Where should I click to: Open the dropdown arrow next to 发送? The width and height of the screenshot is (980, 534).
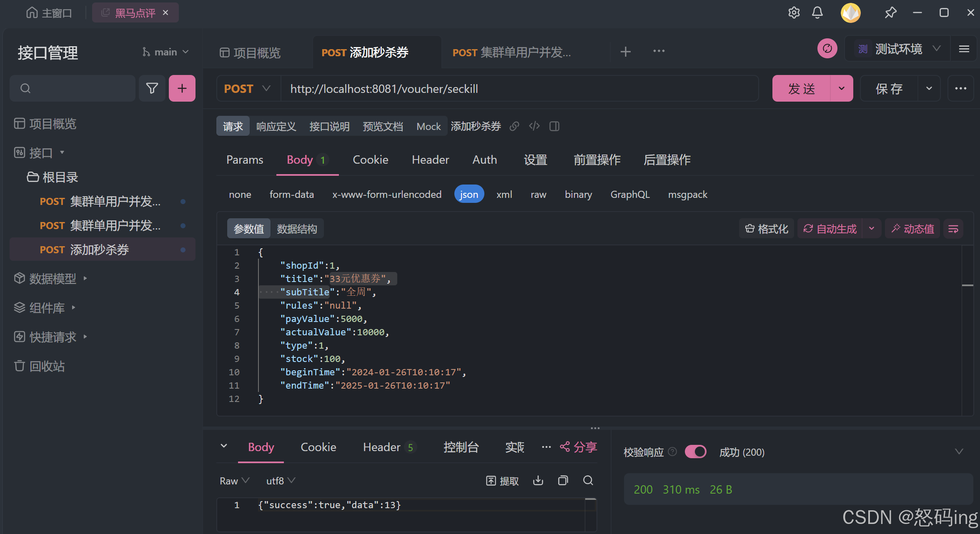(x=842, y=88)
